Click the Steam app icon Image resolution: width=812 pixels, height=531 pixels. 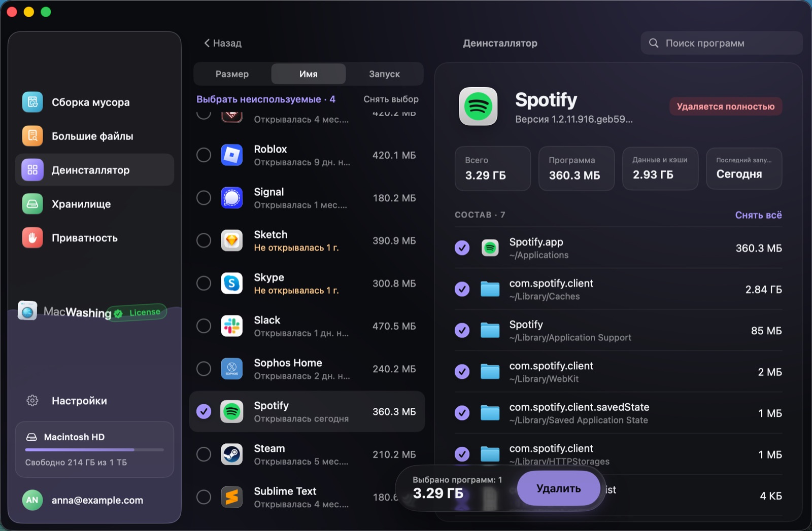(232, 454)
